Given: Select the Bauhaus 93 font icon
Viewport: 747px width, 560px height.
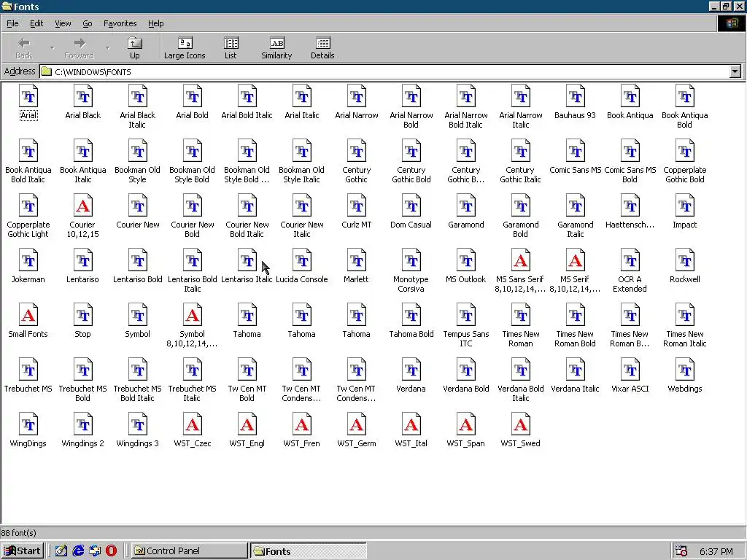Looking at the screenshot, I should (x=575, y=97).
